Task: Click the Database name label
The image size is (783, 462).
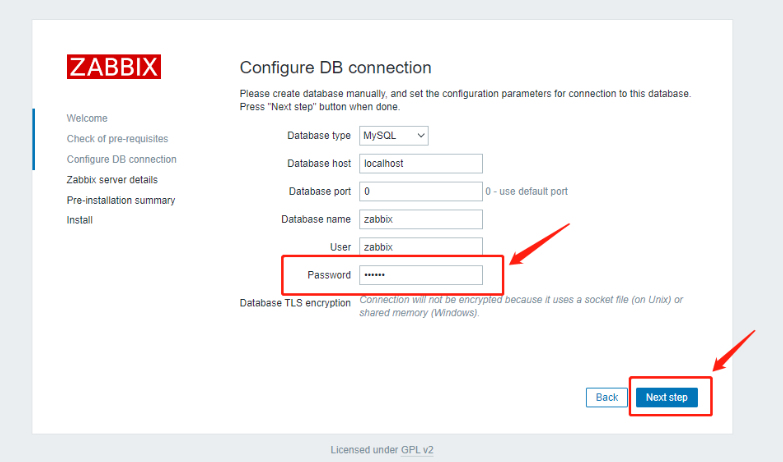Action: click(x=316, y=220)
